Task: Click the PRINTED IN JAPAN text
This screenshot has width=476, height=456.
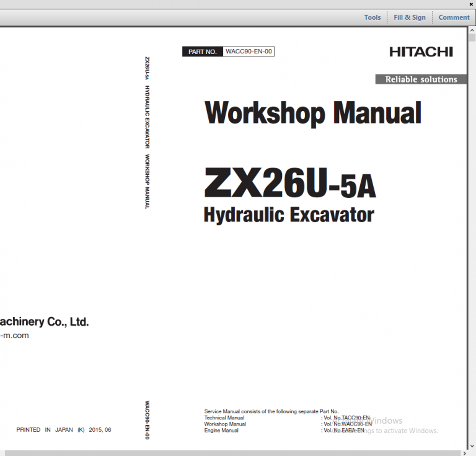Action: (x=64, y=429)
